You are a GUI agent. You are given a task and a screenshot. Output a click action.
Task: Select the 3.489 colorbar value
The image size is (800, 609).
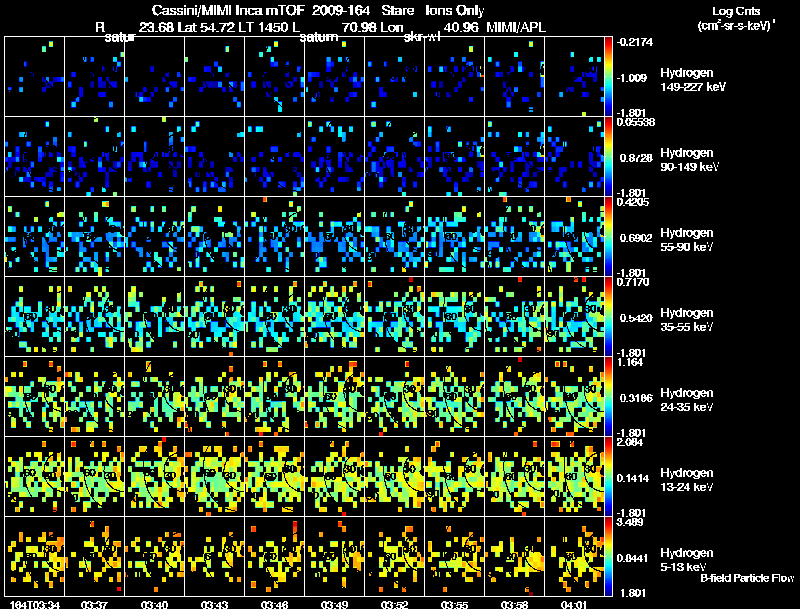pos(630,522)
